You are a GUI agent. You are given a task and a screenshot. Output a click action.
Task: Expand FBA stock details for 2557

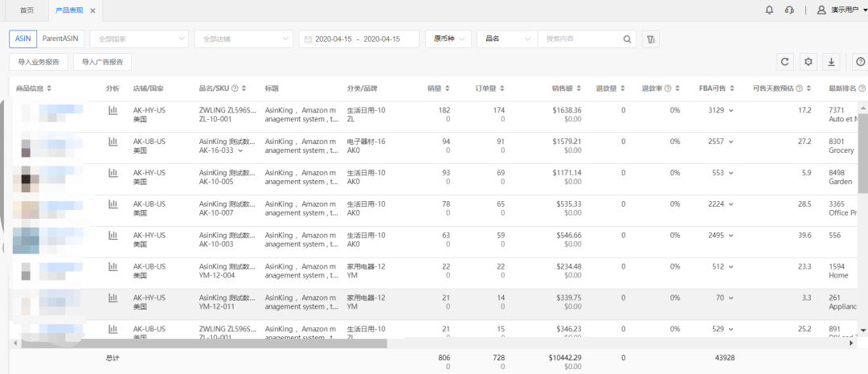click(x=731, y=142)
